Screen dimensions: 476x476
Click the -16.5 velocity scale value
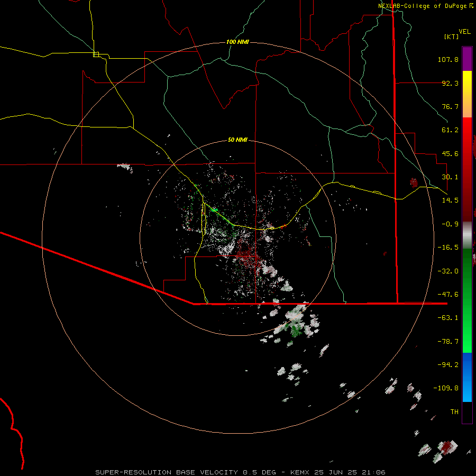448,248
